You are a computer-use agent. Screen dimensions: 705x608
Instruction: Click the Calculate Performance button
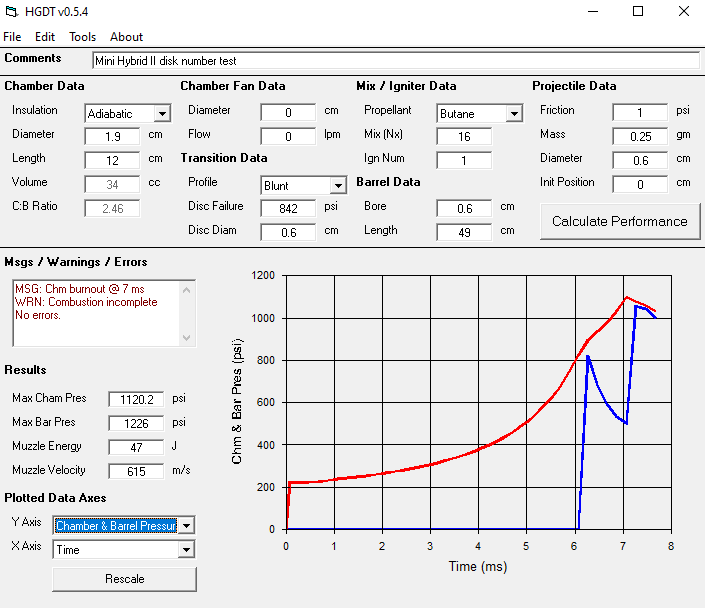click(x=619, y=221)
